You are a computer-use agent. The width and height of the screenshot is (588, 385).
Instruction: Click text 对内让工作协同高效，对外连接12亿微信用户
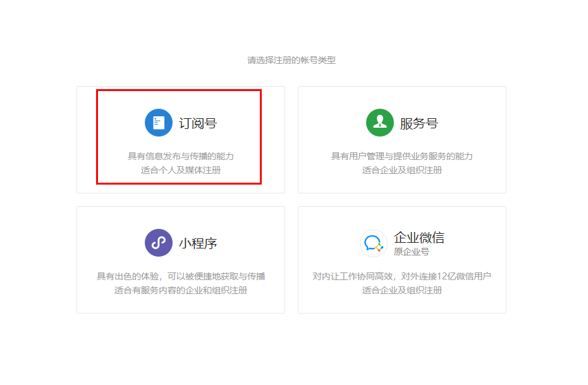[402, 276]
